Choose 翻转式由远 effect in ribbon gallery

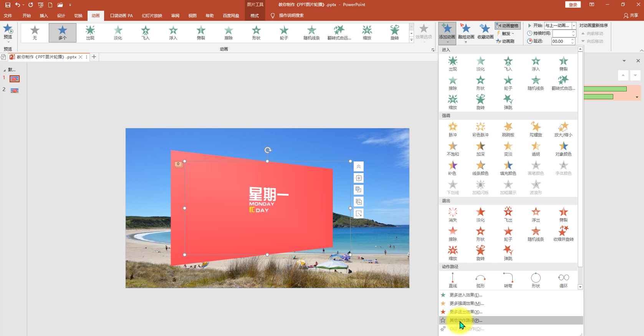point(339,33)
